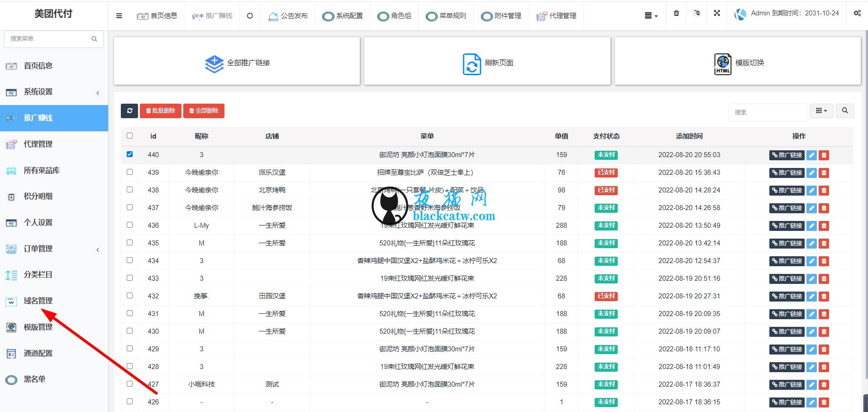Image resolution: width=868 pixels, height=412 pixels.
Task: Click 推广链接 button for row 437
Action: pos(787,208)
